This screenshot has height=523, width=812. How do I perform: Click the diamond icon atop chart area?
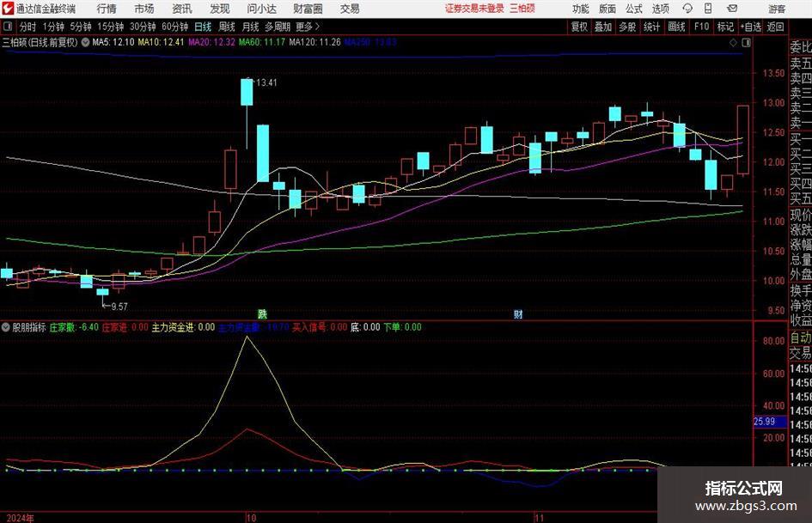pyautogui.click(x=733, y=42)
